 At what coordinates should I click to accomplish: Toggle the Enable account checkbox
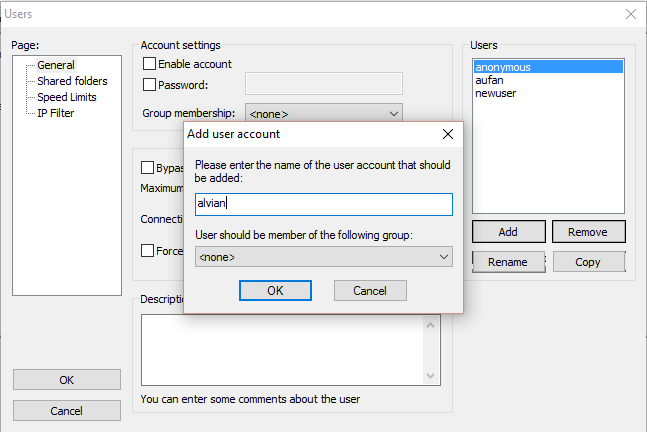(150, 64)
